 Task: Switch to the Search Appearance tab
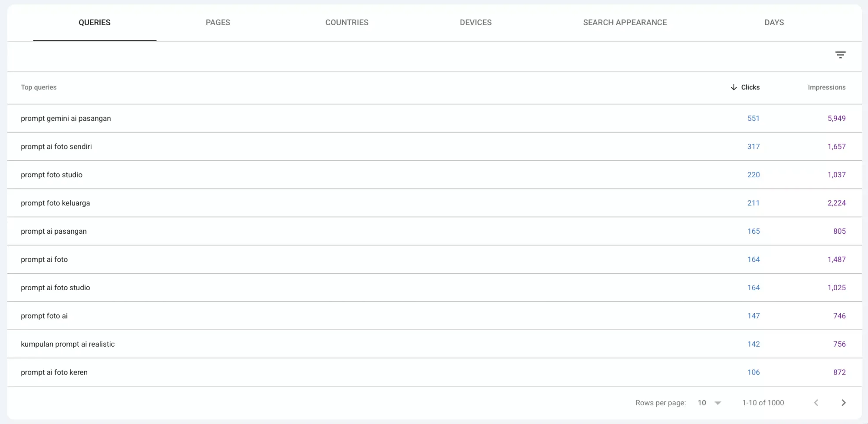click(x=625, y=23)
